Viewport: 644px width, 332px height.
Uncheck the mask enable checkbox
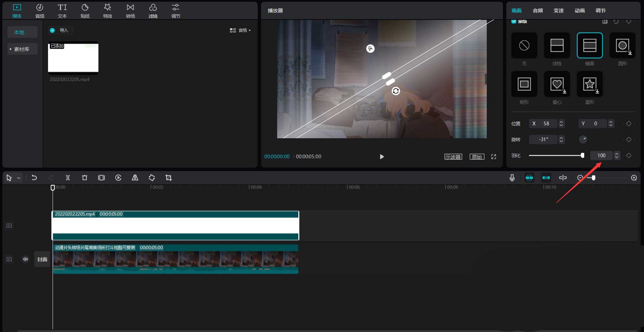[514, 22]
